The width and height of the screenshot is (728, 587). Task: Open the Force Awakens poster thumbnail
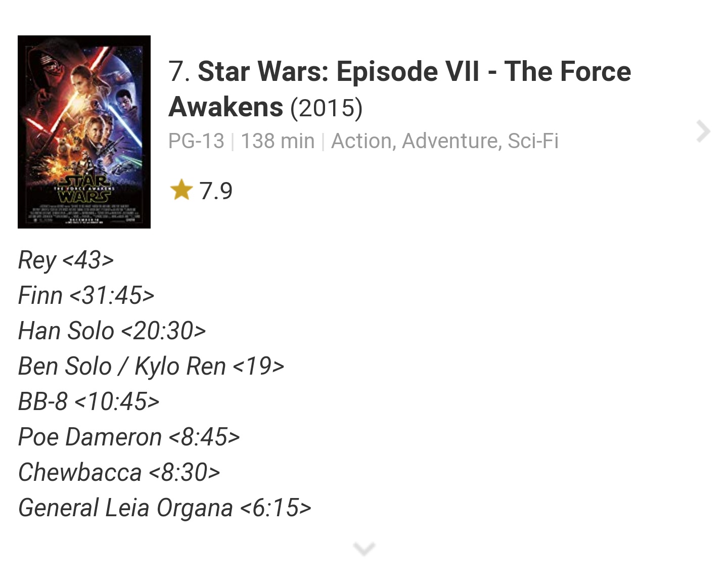click(84, 131)
